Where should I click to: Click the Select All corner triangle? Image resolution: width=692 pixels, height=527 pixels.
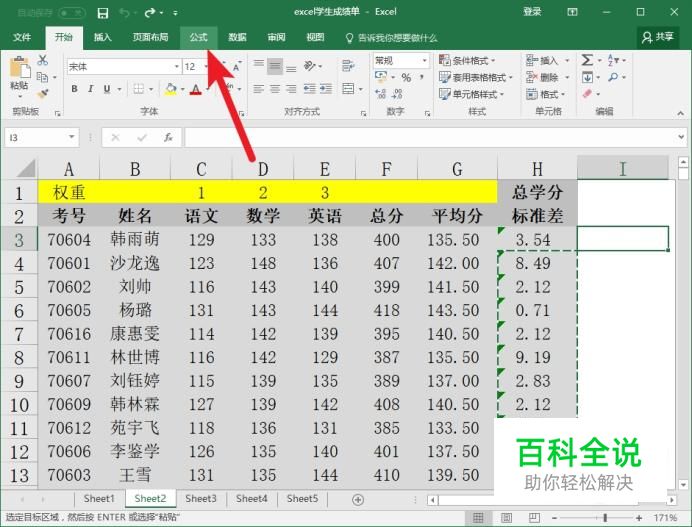[26, 168]
